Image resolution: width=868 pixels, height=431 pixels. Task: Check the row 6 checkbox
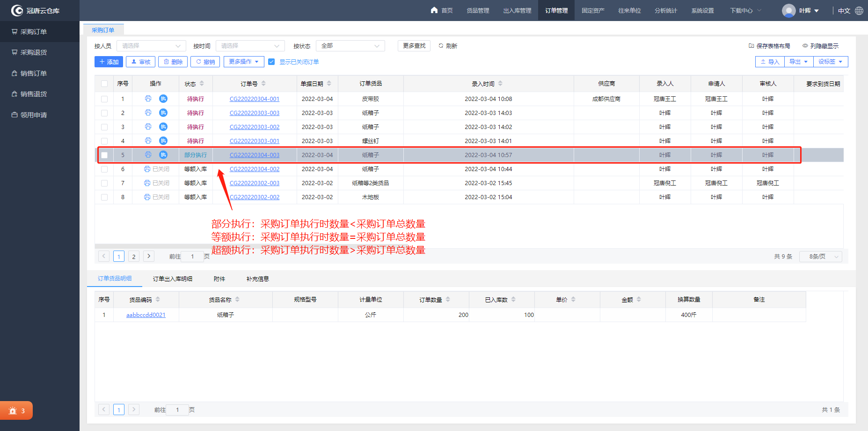[104, 169]
